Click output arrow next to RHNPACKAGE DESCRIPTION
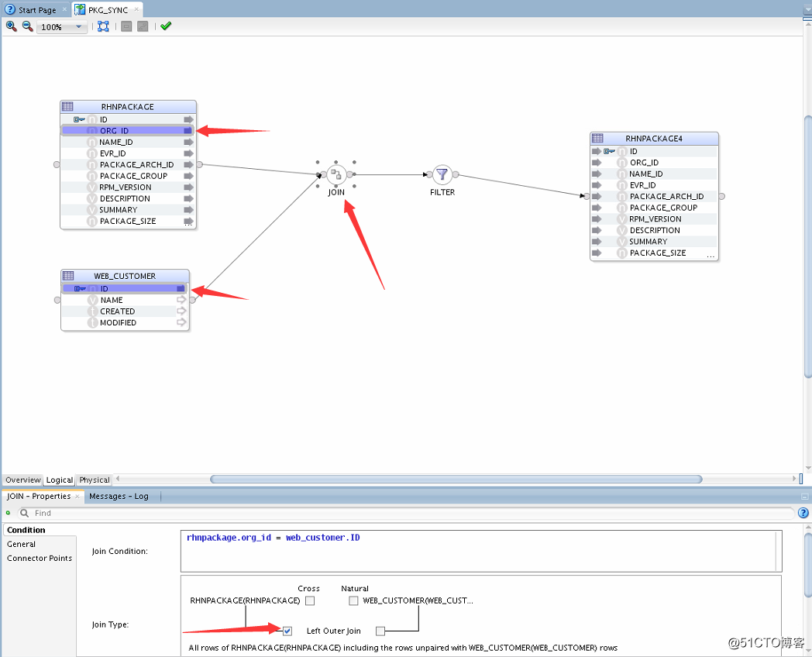 188,198
